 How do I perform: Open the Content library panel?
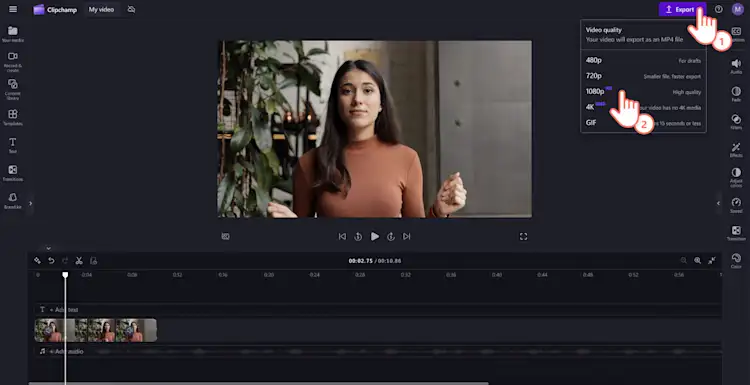[13, 89]
